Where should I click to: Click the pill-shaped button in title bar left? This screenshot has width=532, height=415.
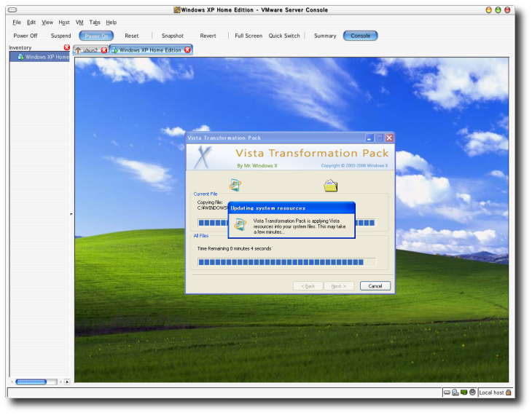pyautogui.click(x=12, y=10)
